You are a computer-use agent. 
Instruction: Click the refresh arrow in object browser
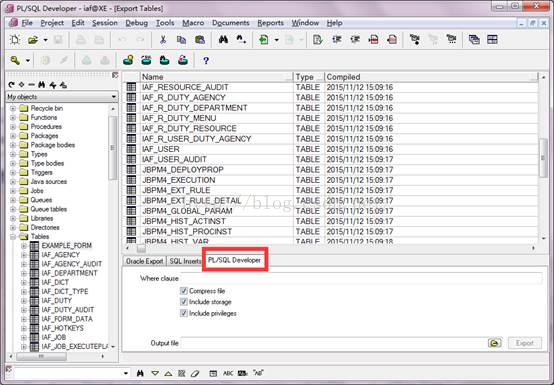click(11, 85)
